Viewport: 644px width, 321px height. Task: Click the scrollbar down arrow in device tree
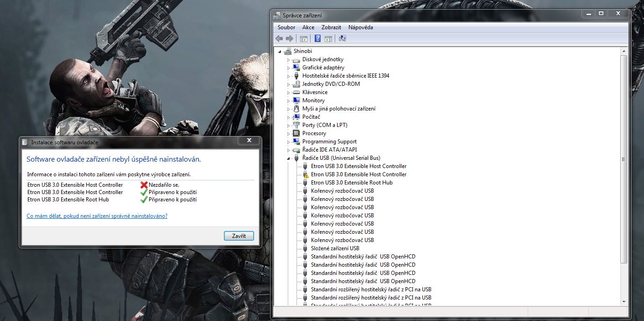624,301
